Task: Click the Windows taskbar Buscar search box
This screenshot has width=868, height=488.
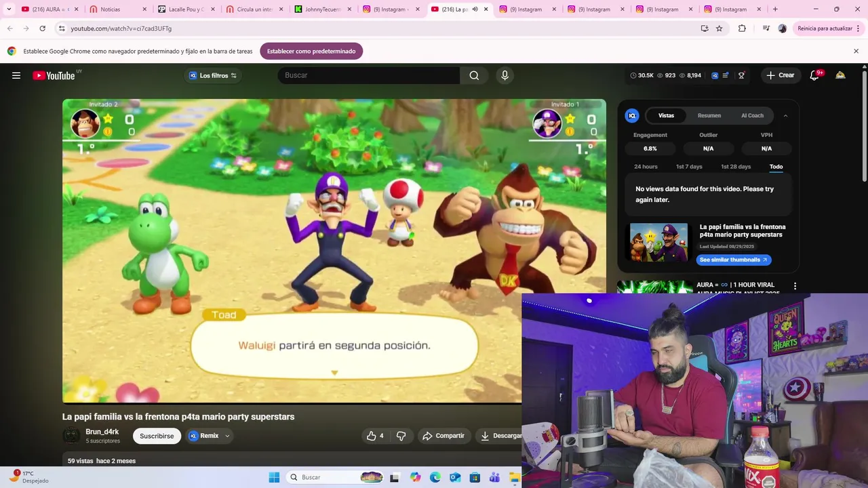Action: (336, 477)
